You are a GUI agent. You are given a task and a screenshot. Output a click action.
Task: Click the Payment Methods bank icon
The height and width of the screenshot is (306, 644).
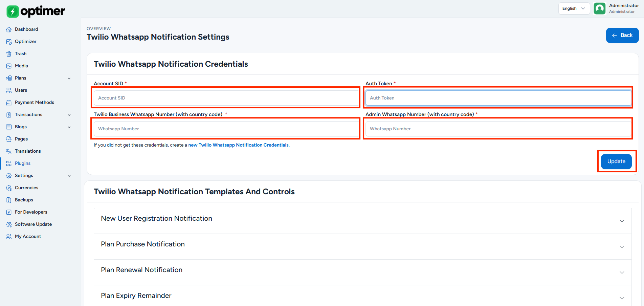click(x=9, y=103)
